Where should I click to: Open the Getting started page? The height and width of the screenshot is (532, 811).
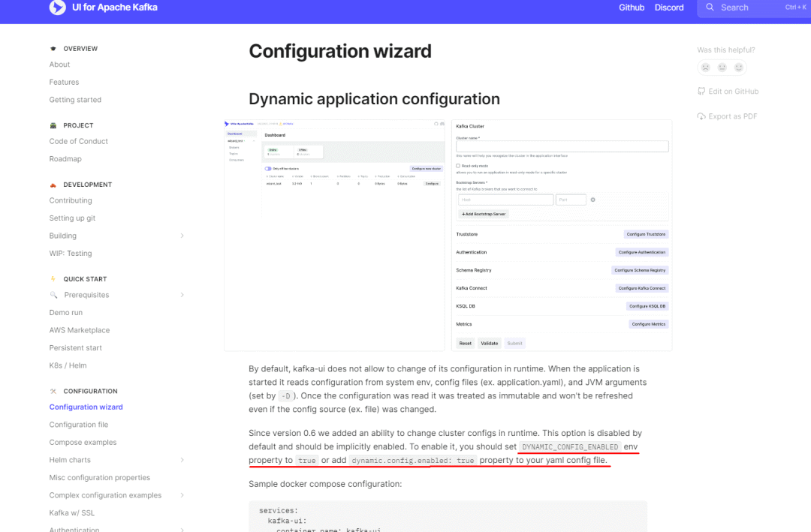(75, 100)
